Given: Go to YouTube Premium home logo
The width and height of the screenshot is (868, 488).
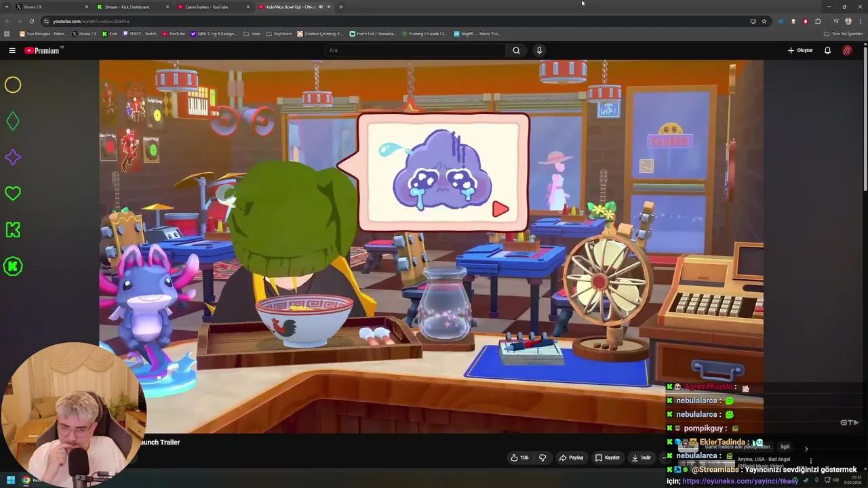Looking at the screenshot, I should 43,50.
